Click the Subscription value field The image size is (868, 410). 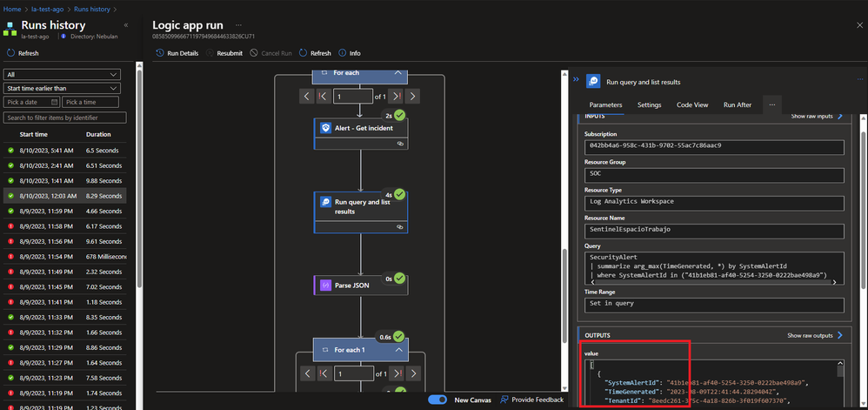click(x=714, y=147)
